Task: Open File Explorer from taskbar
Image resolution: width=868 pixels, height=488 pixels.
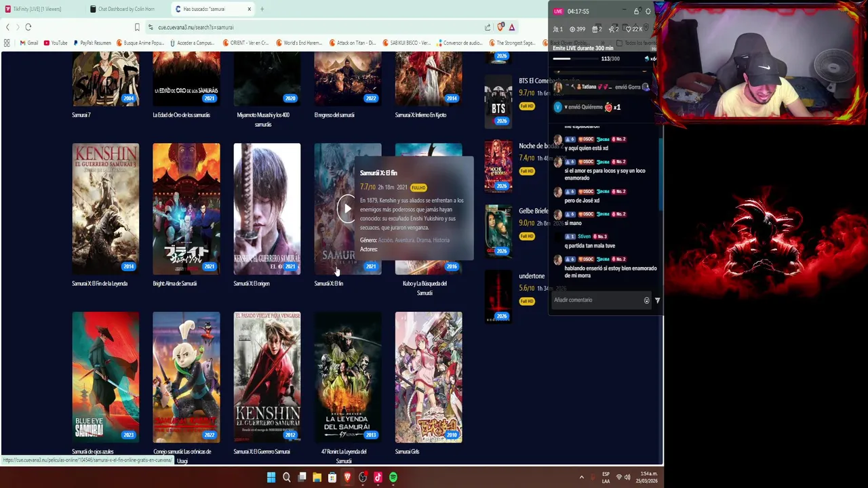Action: (317, 478)
